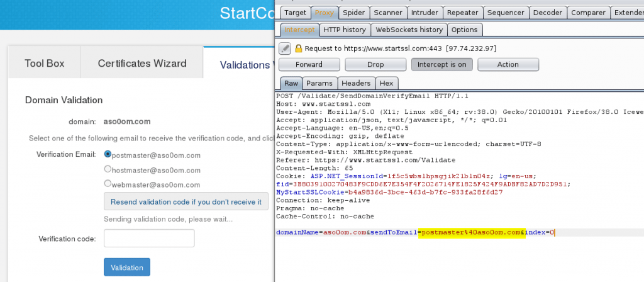This screenshot has height=282, width=644.
Task: Click the padlock icon next to Request to
Action: tap(298, 48)
